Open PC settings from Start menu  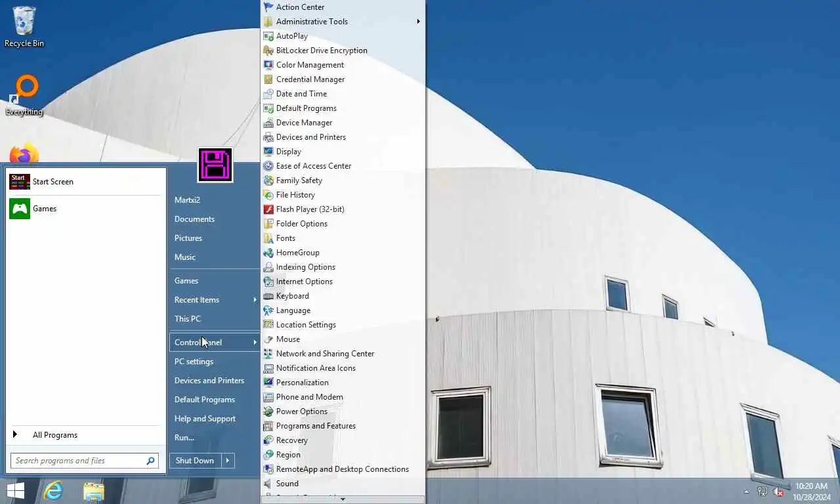click(x=194, y=362)
